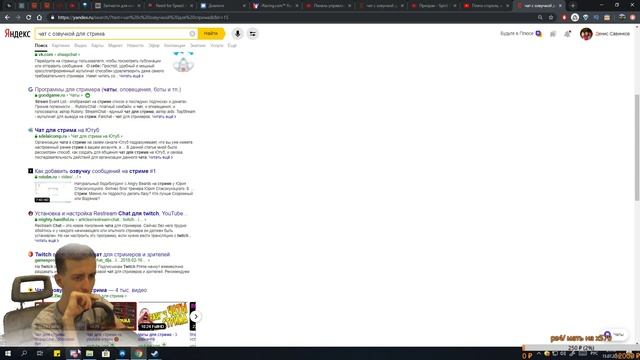640x360 pixels.
Task: Click the address bar zoom magnifier icon
Action: click(540, 18)
